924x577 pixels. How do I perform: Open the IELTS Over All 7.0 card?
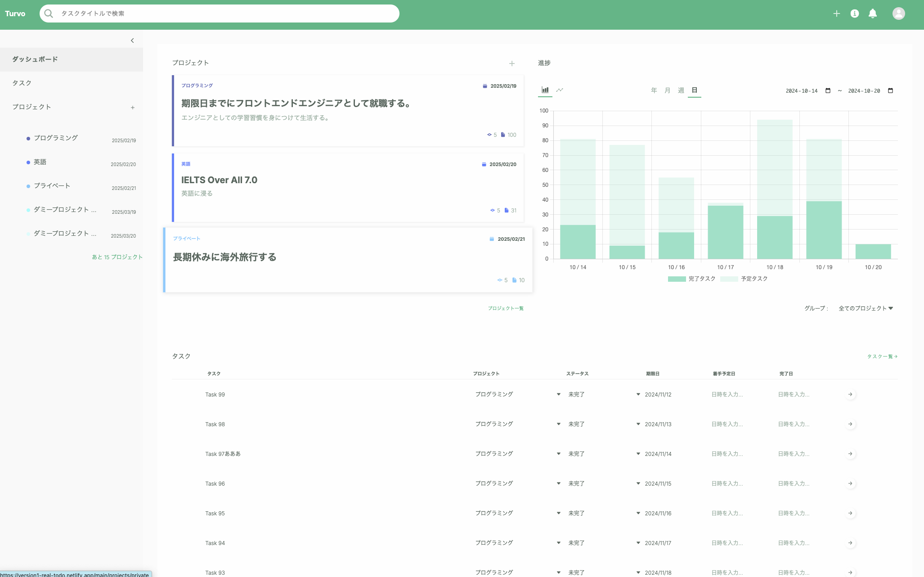[348, 188]
